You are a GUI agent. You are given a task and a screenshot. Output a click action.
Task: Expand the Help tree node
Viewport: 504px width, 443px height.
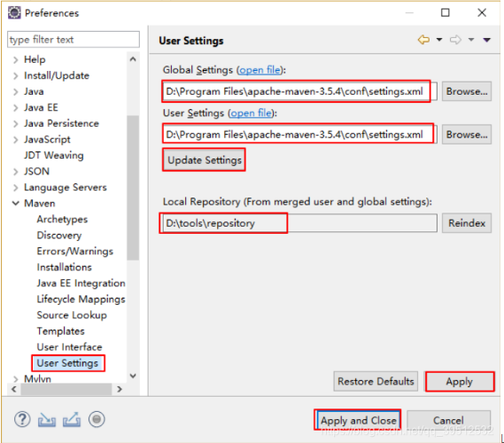click(15, 59)
